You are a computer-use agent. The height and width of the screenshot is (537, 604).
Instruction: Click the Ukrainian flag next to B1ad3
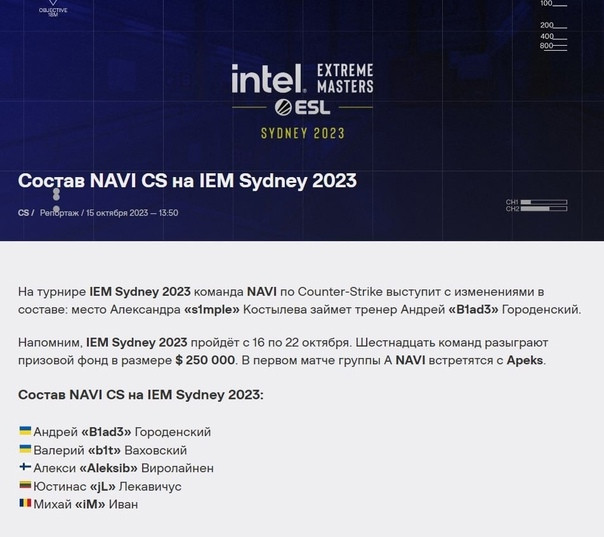[x=25, y=430]
